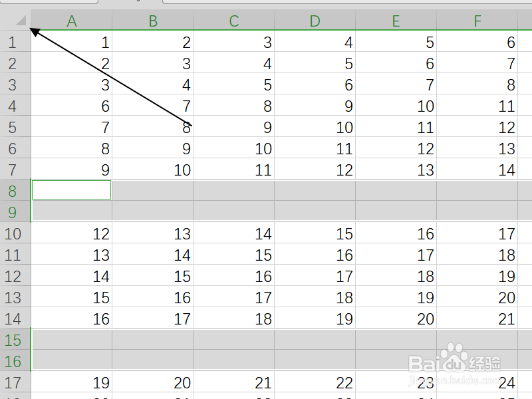Select column B header
The height and width of the screenshot is (399, 532).
coord(153,21)
